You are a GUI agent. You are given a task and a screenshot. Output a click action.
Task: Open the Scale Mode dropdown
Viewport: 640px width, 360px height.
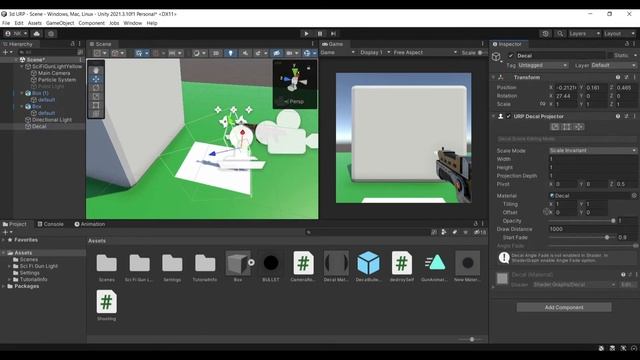point(592,151)
